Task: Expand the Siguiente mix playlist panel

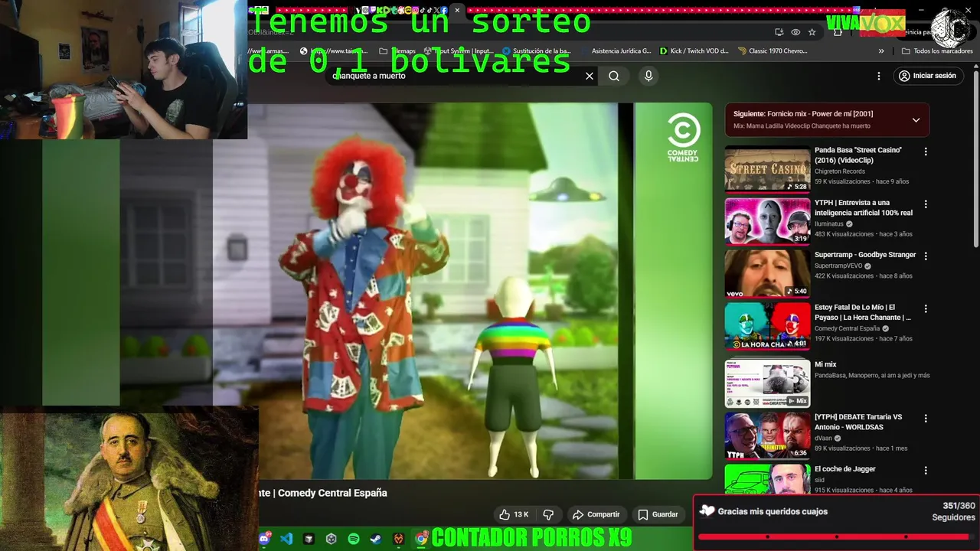Action: point(916,119)
